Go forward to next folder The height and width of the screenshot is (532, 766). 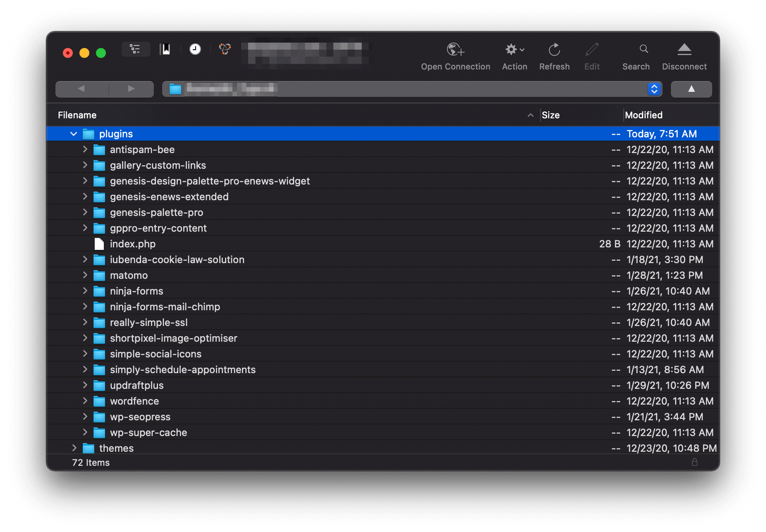131,89
